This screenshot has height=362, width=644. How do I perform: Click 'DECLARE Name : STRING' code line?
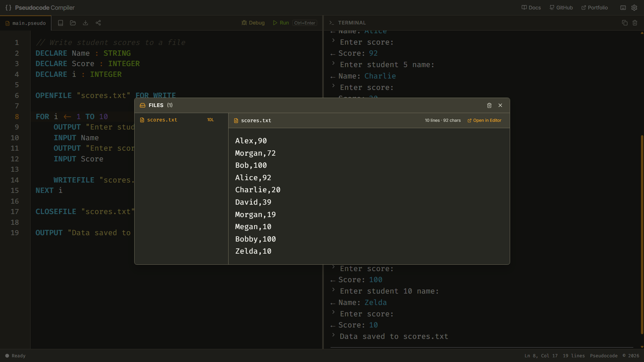pos(83,53)
